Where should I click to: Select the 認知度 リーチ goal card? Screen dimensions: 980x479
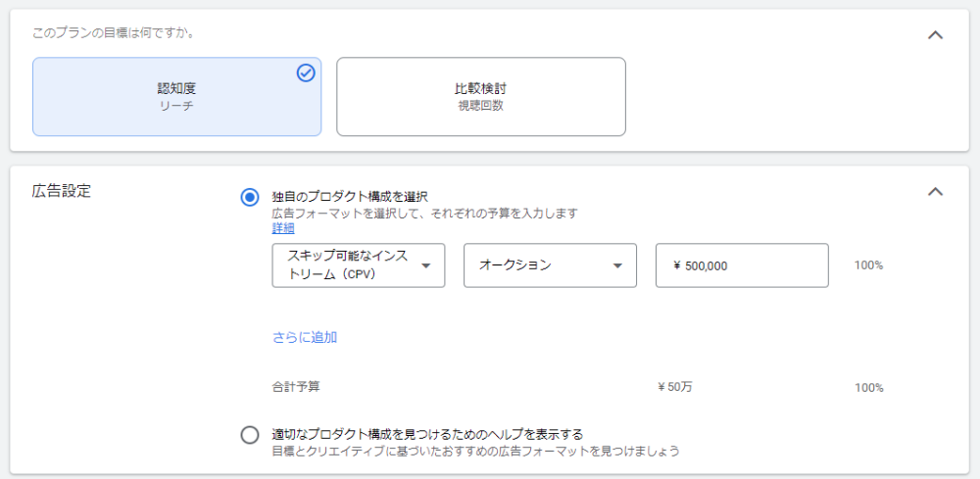(x=176, y=97)
